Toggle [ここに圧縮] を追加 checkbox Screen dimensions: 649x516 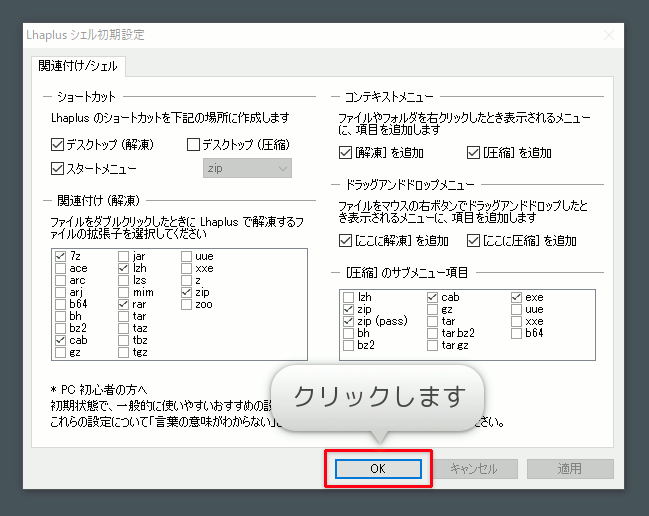coord(474,240)
